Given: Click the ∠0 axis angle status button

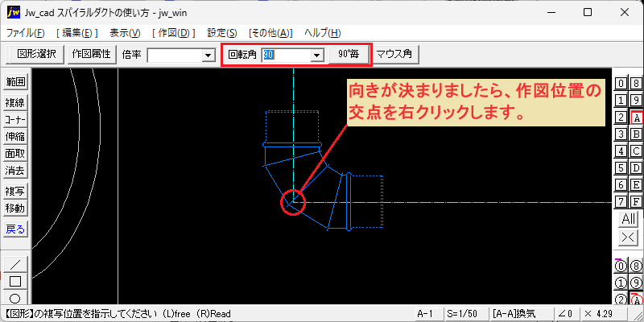Looking at the screenshot, I should [x=566, y=314].
